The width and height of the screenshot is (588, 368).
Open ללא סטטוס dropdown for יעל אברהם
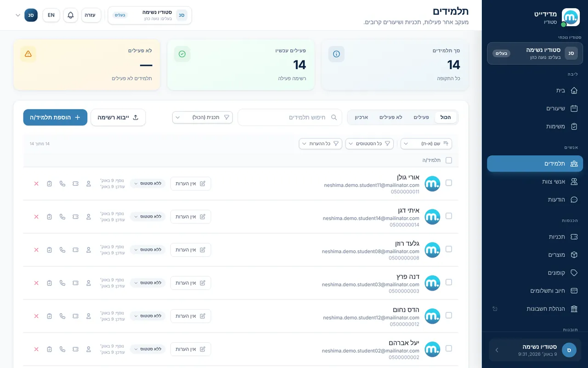tap(148, 349)
